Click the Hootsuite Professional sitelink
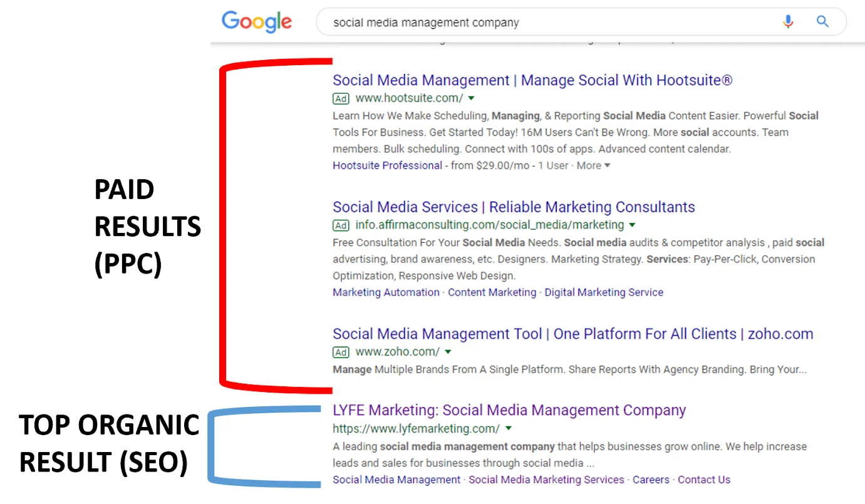 click(x=387, y=165)
